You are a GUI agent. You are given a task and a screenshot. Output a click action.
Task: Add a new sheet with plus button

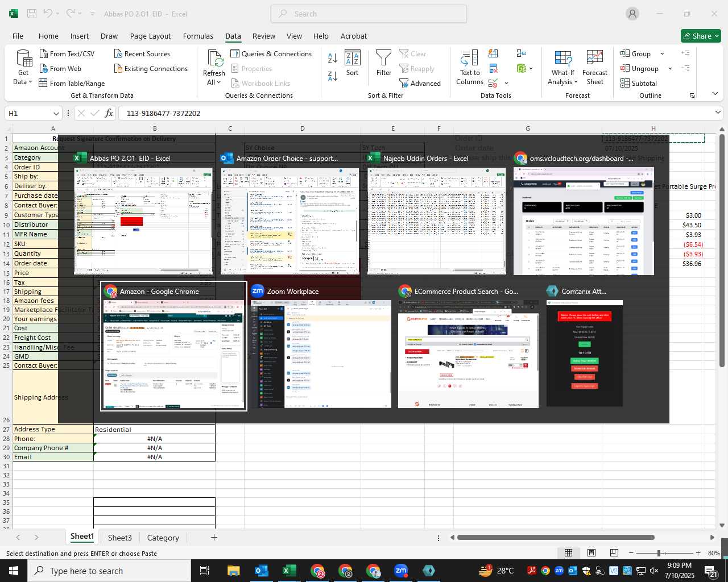[214, 537]
